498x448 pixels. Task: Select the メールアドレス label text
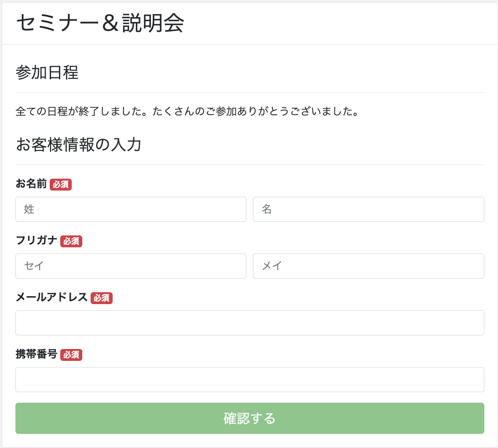(51, 297)
